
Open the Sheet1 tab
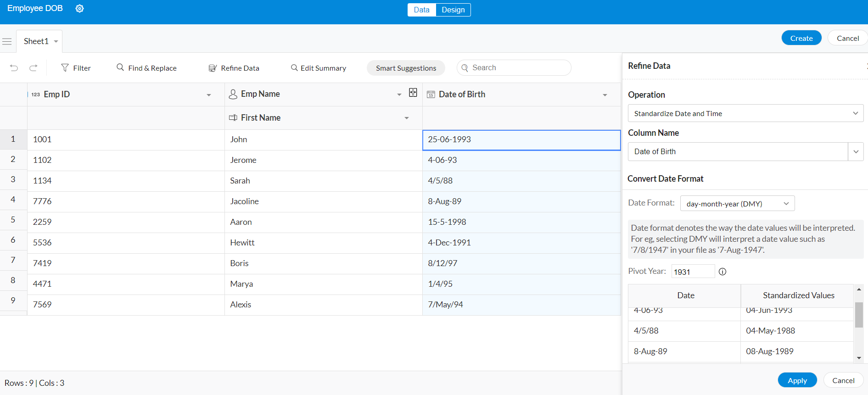(36, 41)
